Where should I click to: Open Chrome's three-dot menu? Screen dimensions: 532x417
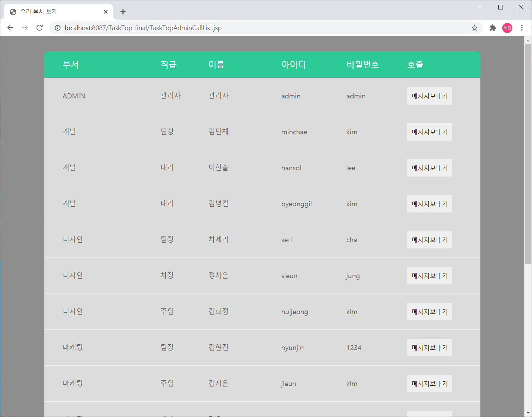[x=522, y=28]
